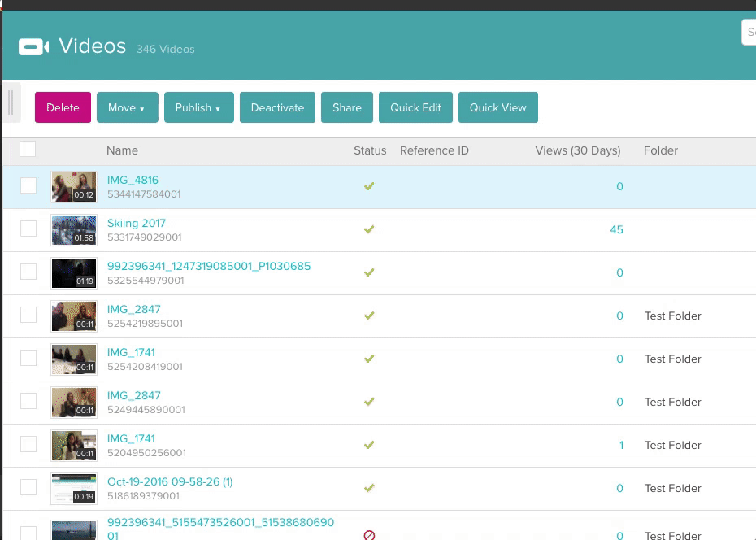Select the Skiing 2017 row checkbox

[x=28, y=229]
